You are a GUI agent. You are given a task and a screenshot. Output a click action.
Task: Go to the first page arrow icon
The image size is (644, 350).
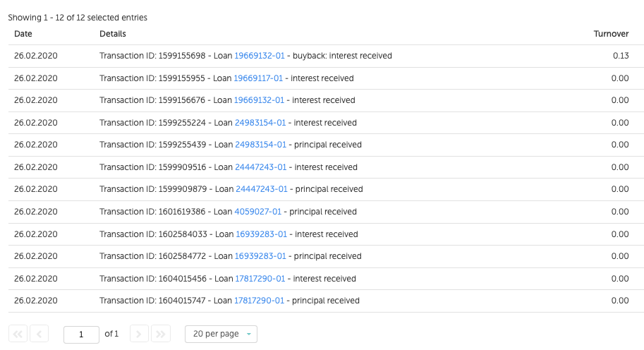[18, 334]
